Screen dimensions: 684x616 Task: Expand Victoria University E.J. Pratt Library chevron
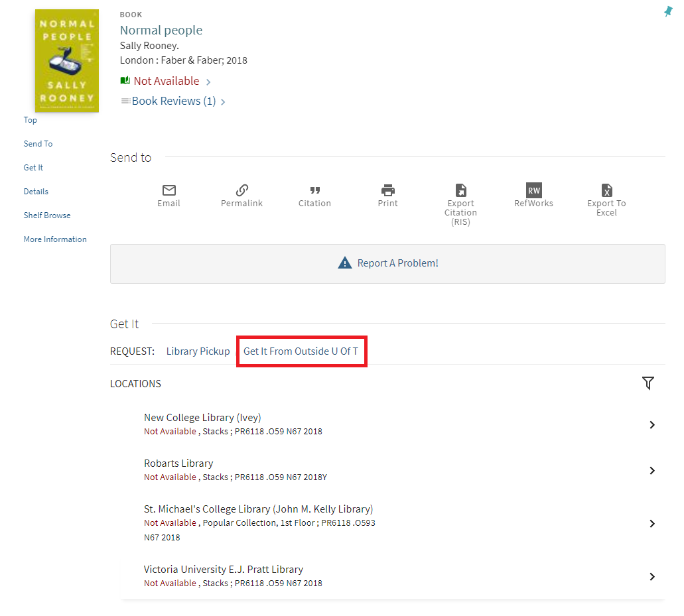[x=652, y=577]
